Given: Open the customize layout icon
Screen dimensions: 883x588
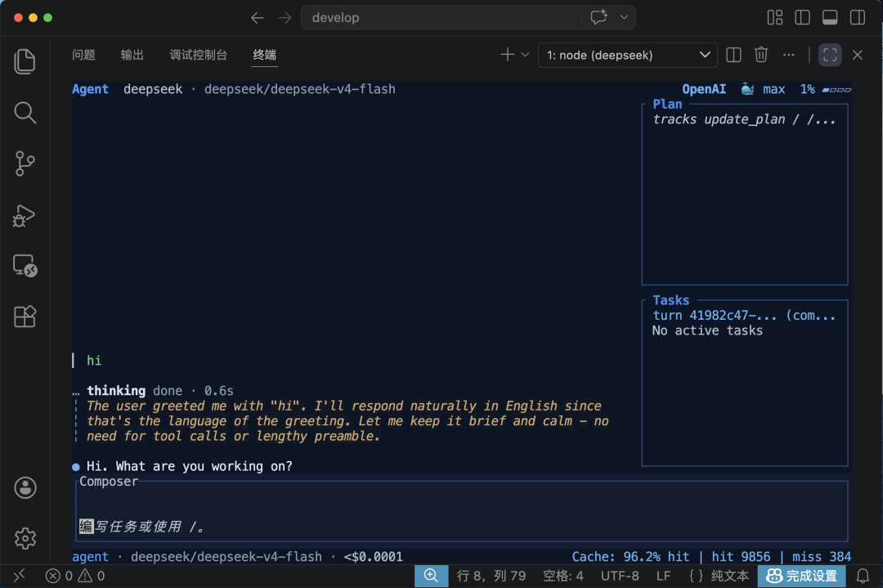Looking at the screenshot, I should (x=775, y=17).
